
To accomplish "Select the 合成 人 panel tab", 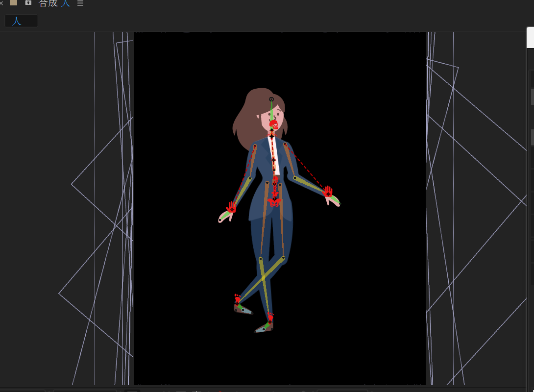I will (x=54, y=3).
